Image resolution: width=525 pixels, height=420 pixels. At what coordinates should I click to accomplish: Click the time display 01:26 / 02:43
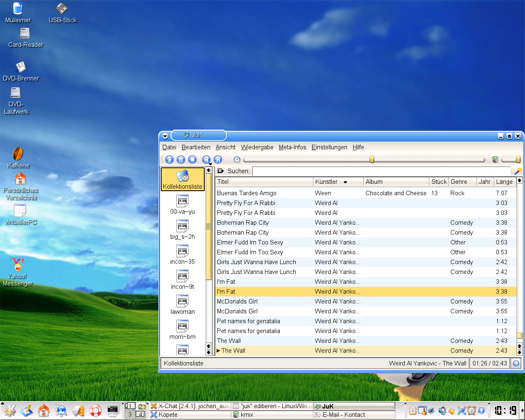click(x=490, y=363)
